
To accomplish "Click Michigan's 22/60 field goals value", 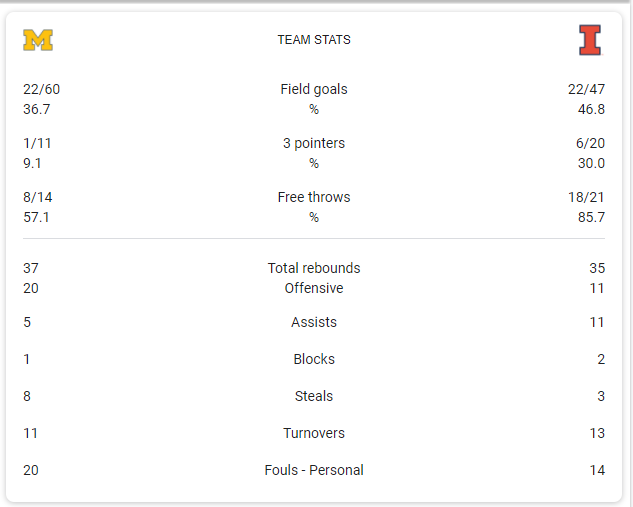I will click(x=41, y=89).
